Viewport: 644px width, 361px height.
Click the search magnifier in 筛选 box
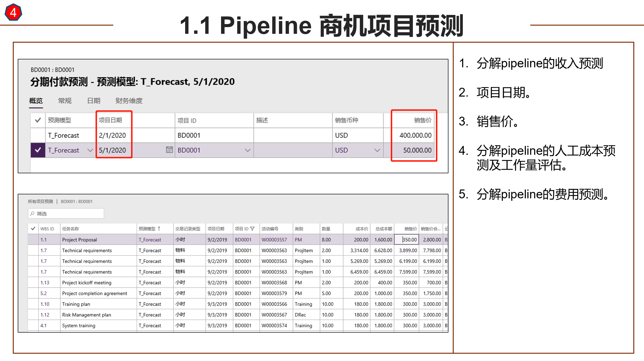(32, 214)
